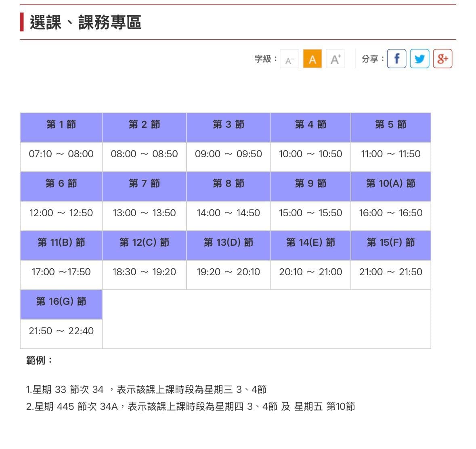This screenshot has width=476, height=449.
Task: Click the 第 1 節 header cell
Action: (61, 127)
